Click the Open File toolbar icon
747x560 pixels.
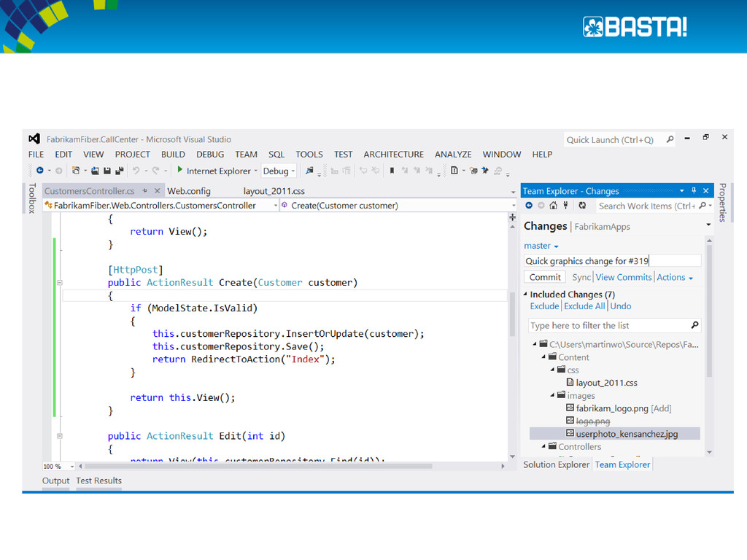(96, 171)
